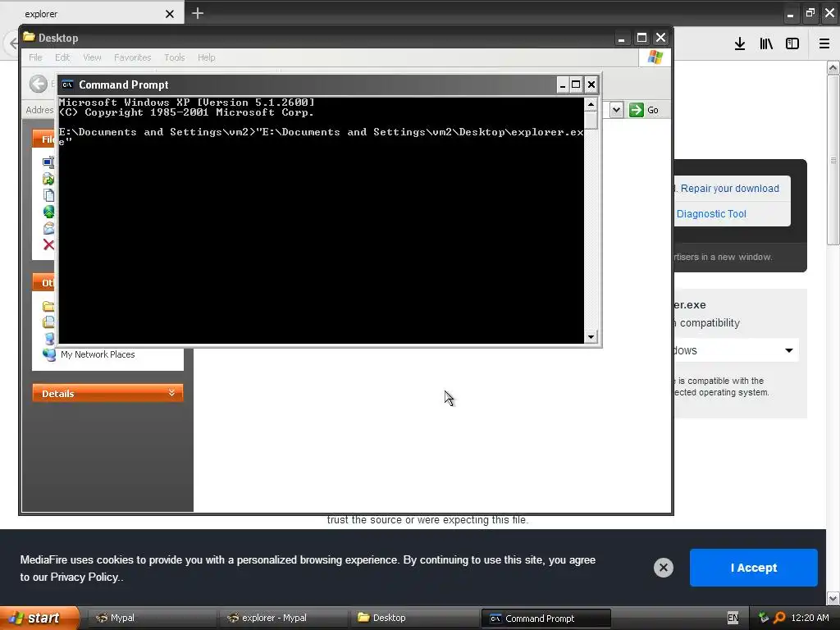Click the Command Prompt text area
840x630 pixels.
point(321,220)
